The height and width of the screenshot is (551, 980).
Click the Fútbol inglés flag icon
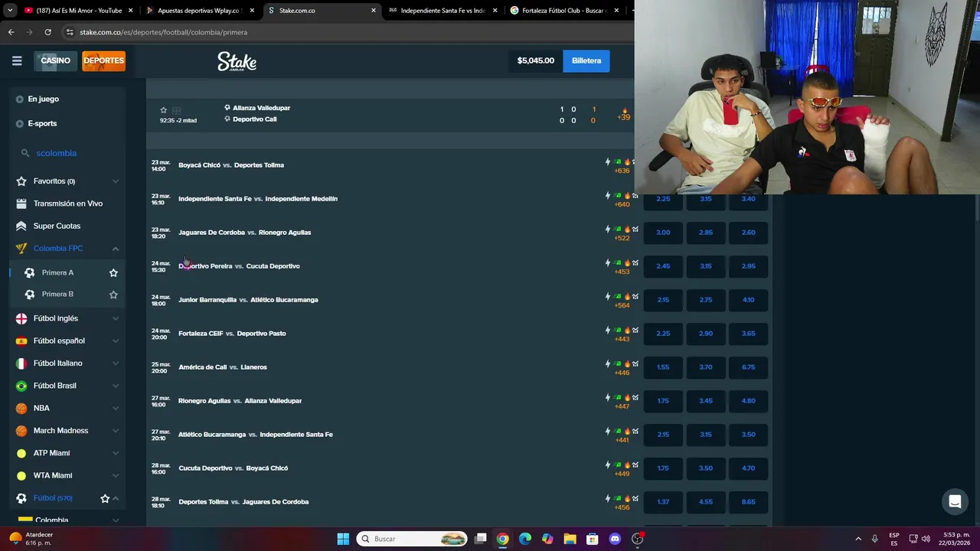(21, 318)
